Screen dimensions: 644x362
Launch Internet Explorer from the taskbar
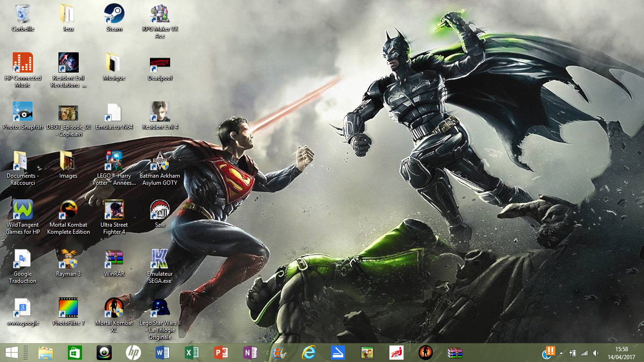[309, 353]
